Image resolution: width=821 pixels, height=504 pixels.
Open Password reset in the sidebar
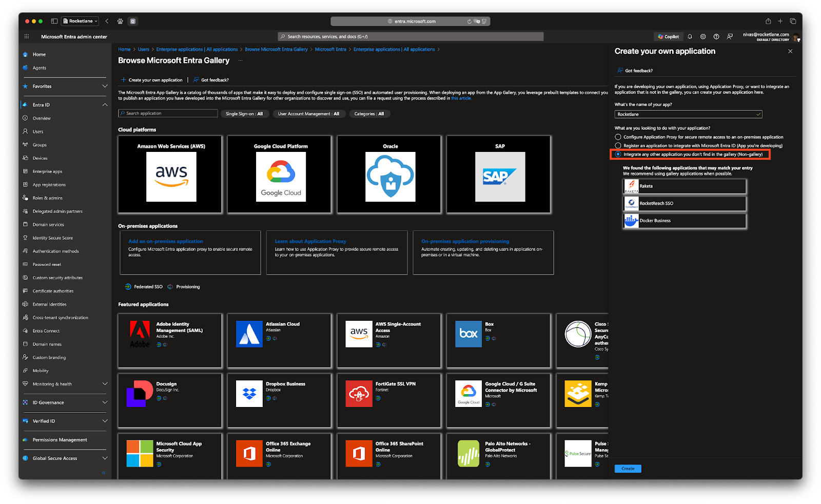click(47, 265)
